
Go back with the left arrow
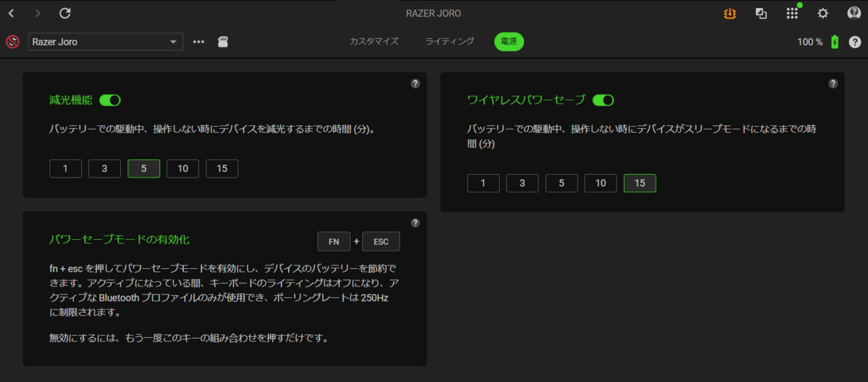click(12, 14)
